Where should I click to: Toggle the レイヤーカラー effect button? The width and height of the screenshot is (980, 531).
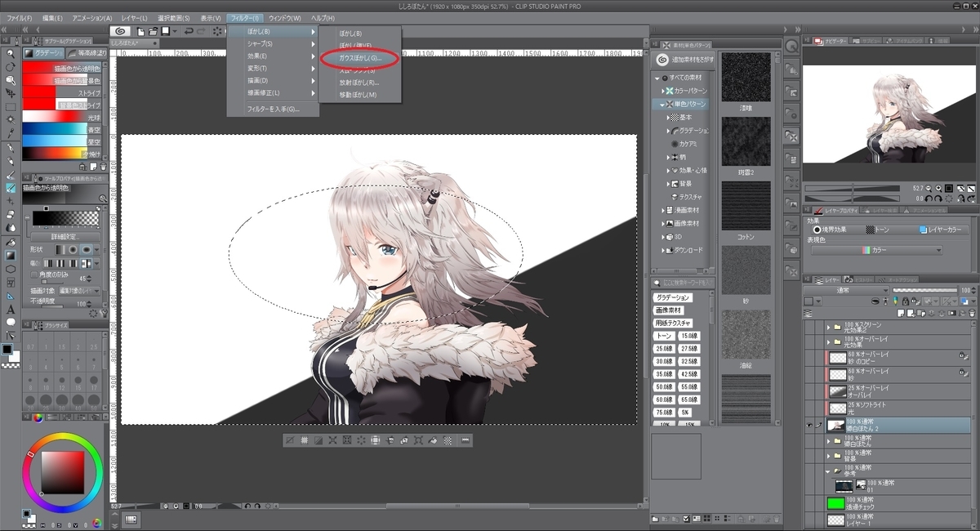tap(942, 230)
